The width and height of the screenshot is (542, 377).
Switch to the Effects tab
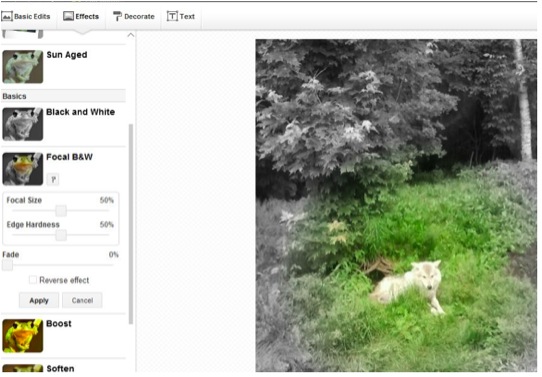click(x=81, y=16)
